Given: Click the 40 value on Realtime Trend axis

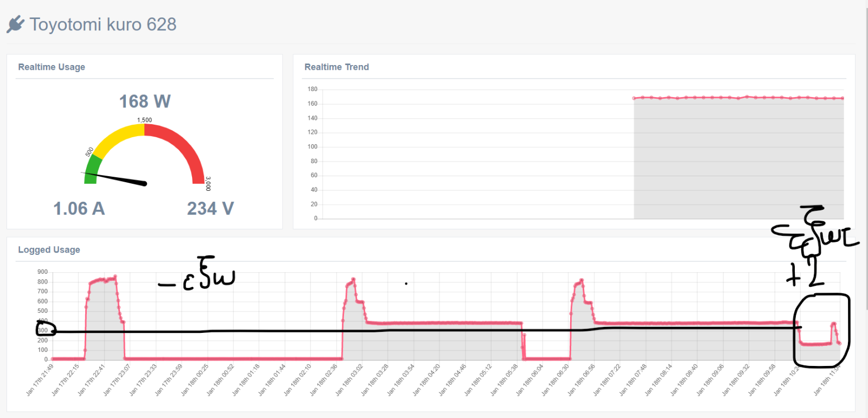Looking at the screenshot, I should [314, 190].
